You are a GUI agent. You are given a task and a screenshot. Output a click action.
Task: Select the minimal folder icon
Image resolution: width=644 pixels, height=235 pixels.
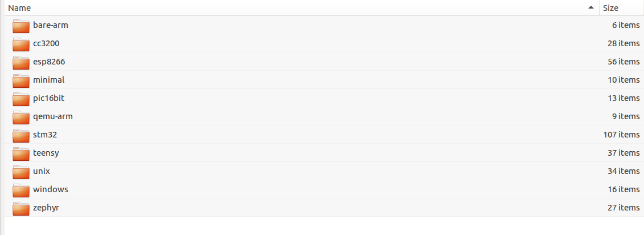coord(20,80)
